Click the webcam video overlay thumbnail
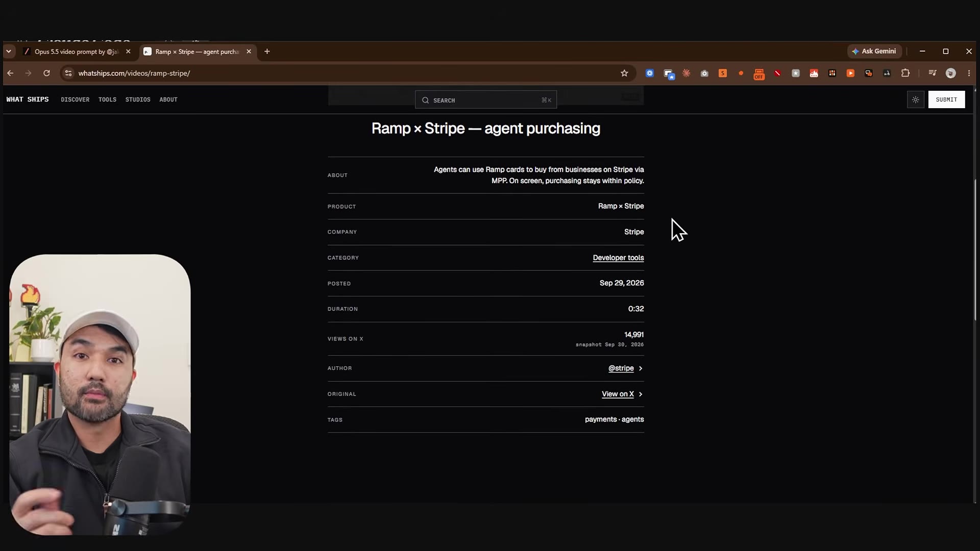The image size is (980, 551). [x=100, y=394]
